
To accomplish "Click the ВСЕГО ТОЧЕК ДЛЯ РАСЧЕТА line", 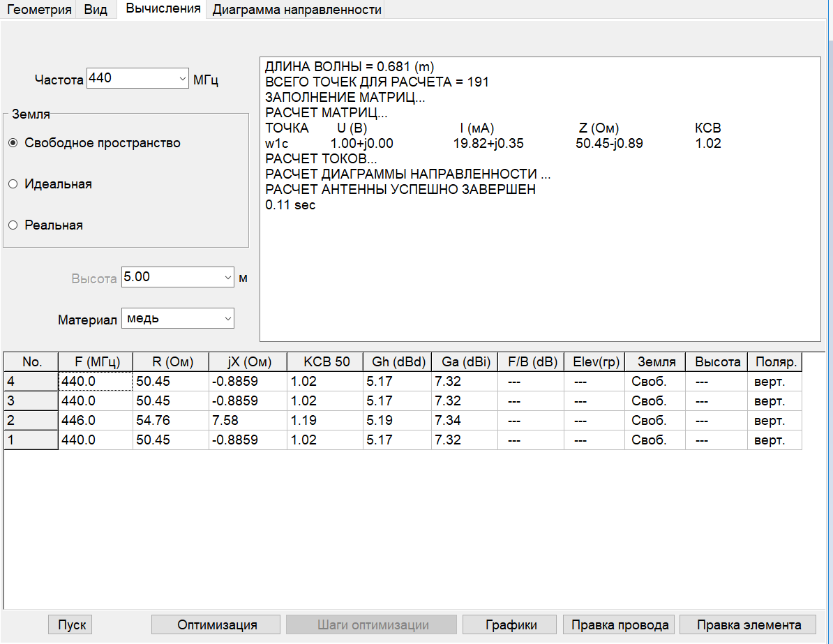I will (377, 82).
